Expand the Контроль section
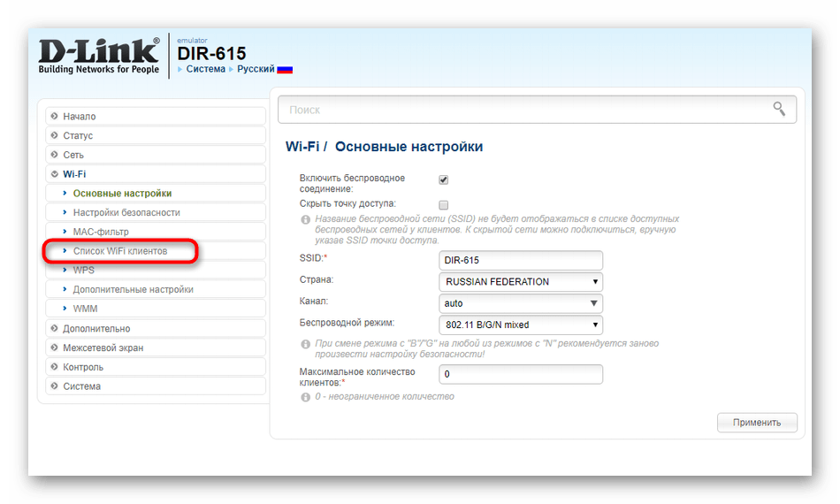The width and height of the screenshot is (840, 504). tap(156, 366)
